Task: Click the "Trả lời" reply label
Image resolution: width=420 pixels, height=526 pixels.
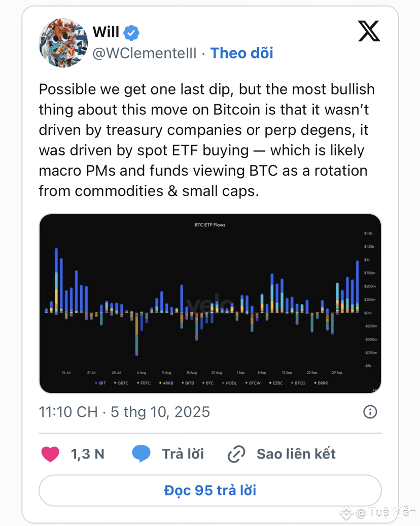Action: [183, 453]
